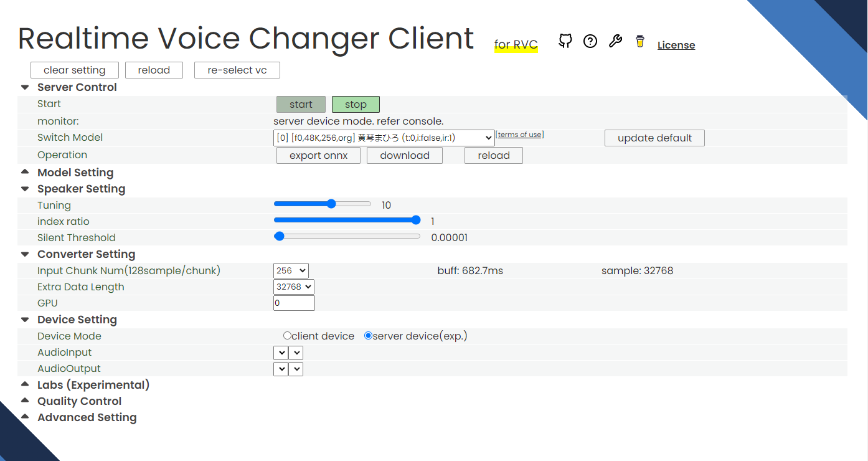
Task: Select the server device(exp.) mode
Action: pos(368,335)
